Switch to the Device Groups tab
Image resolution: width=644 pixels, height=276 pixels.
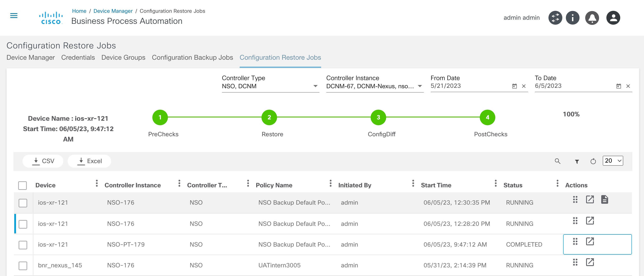coord(123,58)
